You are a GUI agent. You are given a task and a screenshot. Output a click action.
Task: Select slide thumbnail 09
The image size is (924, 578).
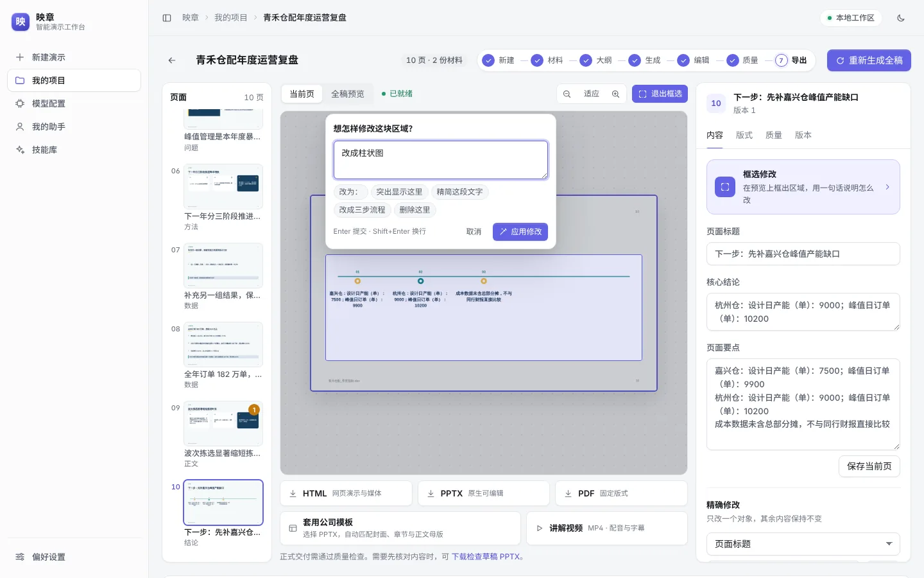click(223, 423)
